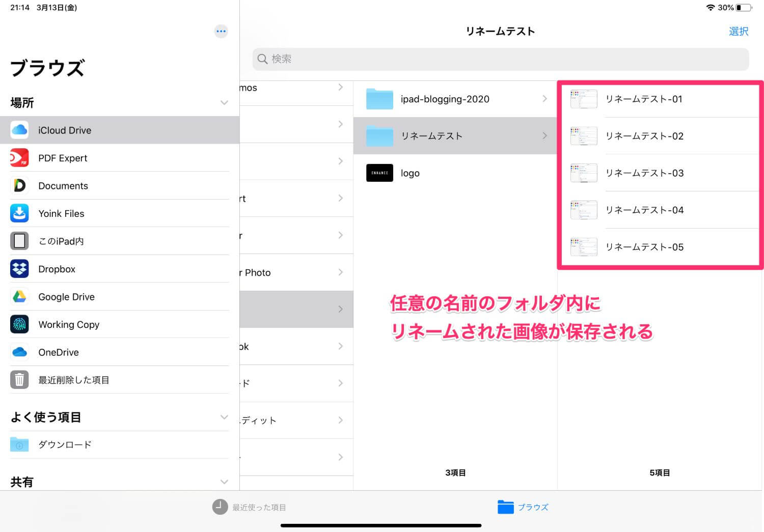Expand the リネームテスト folder chevron
Screen dimensions: 764x532
[544, 136]
